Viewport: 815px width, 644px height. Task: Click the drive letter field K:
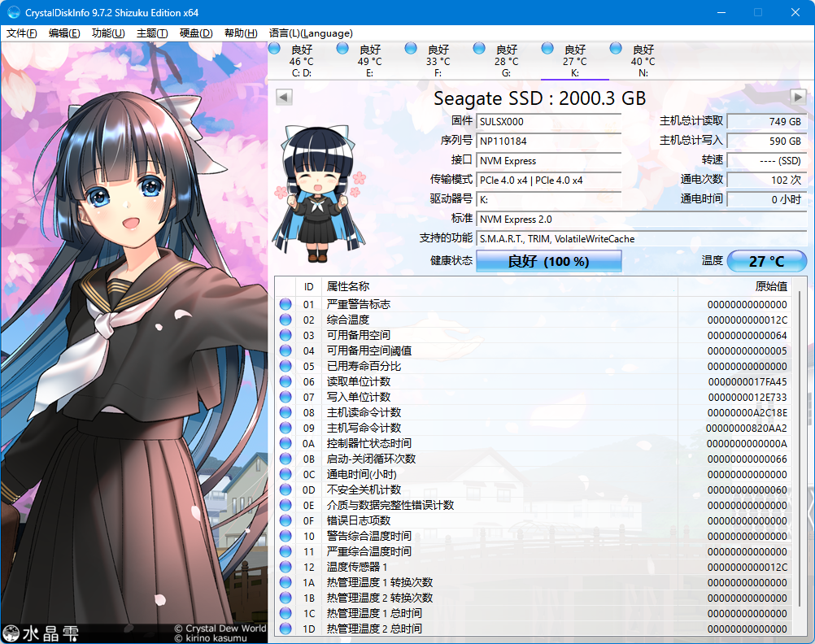click(548, 199)
